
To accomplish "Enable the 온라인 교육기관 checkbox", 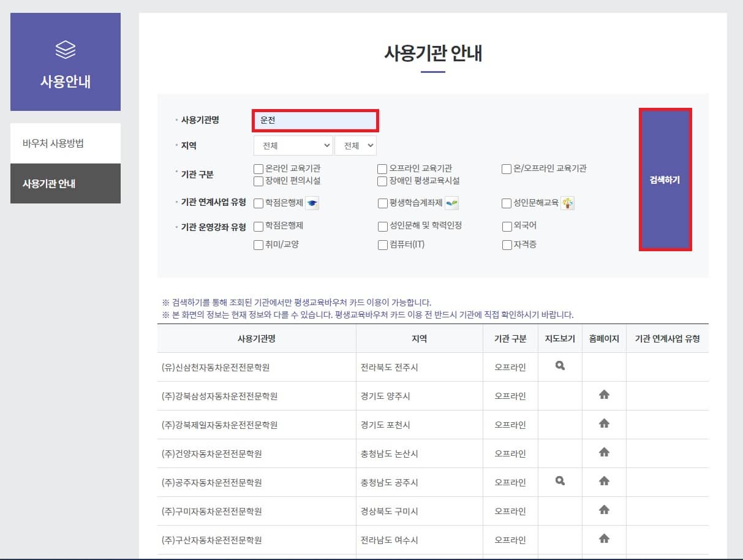I will (258, 168).
